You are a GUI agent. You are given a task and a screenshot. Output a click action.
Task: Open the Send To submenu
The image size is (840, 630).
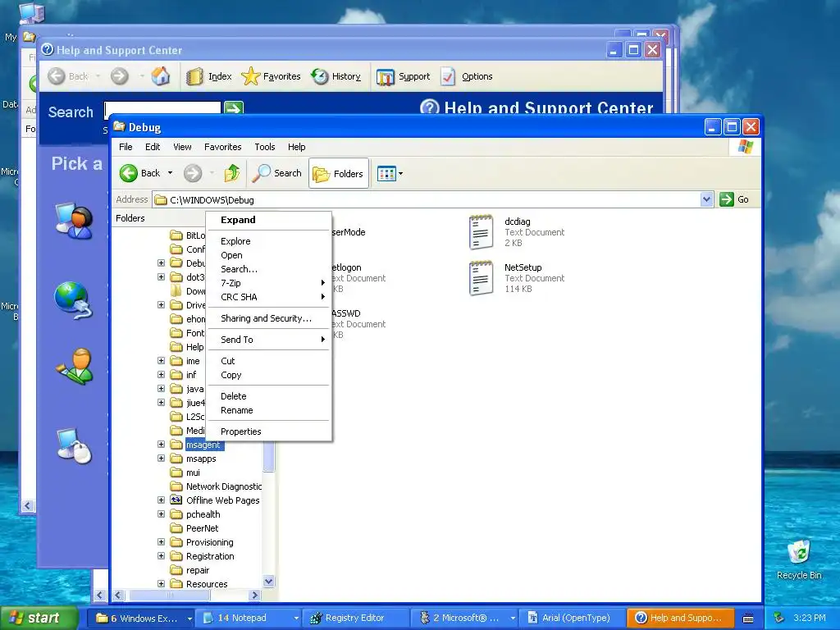(x=268, y=340)
